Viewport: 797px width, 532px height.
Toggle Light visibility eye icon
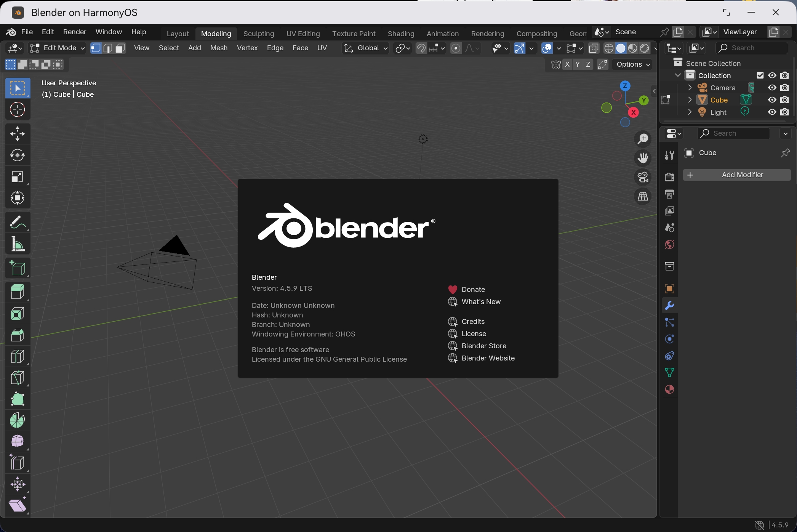click(x=772, y=112)
